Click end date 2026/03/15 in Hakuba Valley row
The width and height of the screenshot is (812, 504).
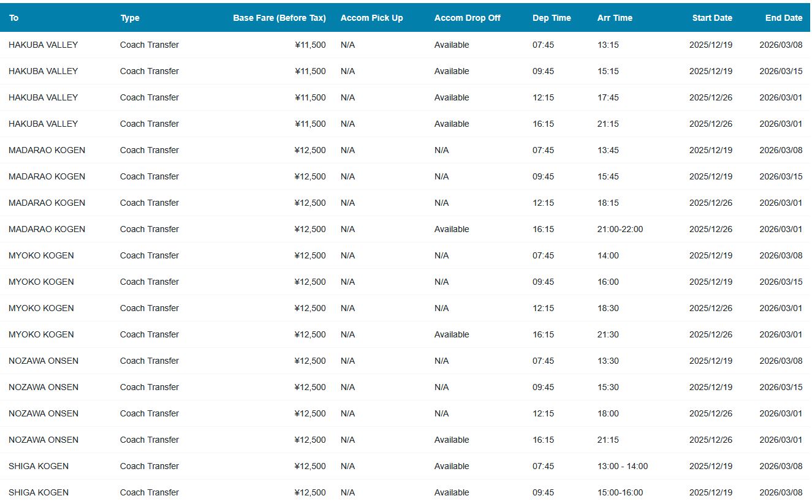pyautogui.click(x=781, y=71)
